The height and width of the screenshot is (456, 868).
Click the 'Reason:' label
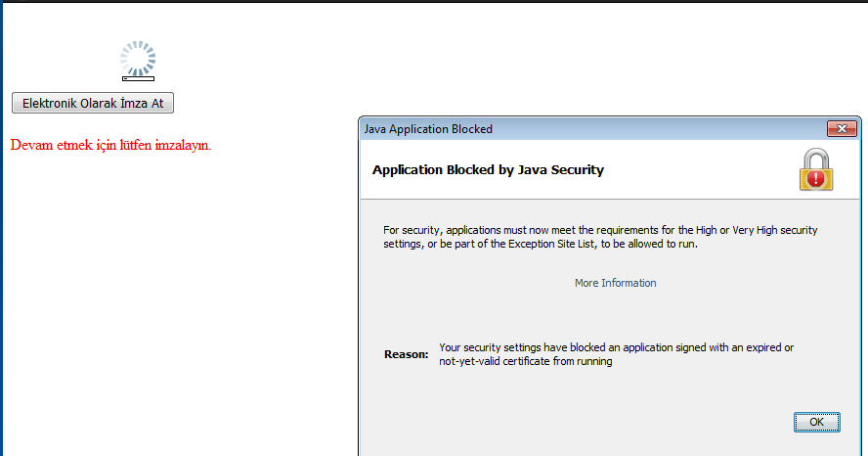pos(407,354)
